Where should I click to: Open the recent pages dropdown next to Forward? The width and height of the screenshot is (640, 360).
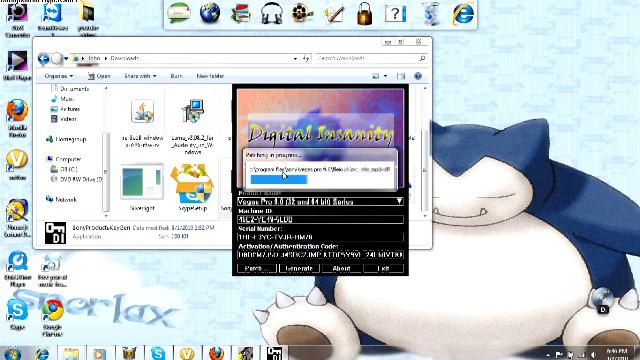pyautogui.click(x=66, y=58)
